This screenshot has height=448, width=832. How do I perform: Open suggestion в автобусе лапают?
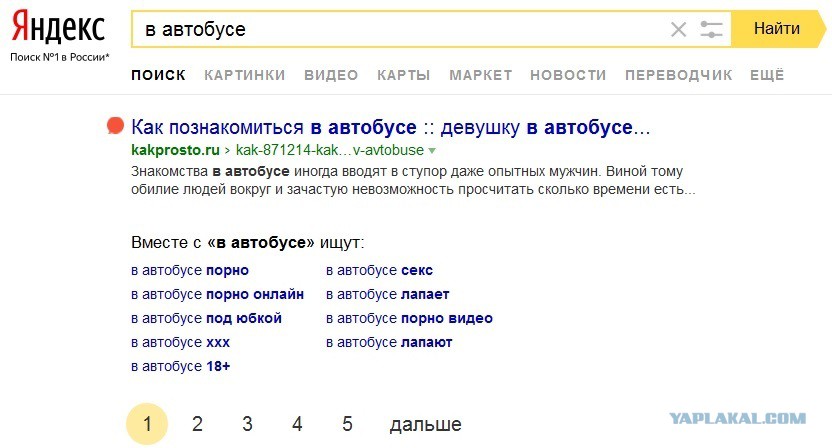(389, 342)
